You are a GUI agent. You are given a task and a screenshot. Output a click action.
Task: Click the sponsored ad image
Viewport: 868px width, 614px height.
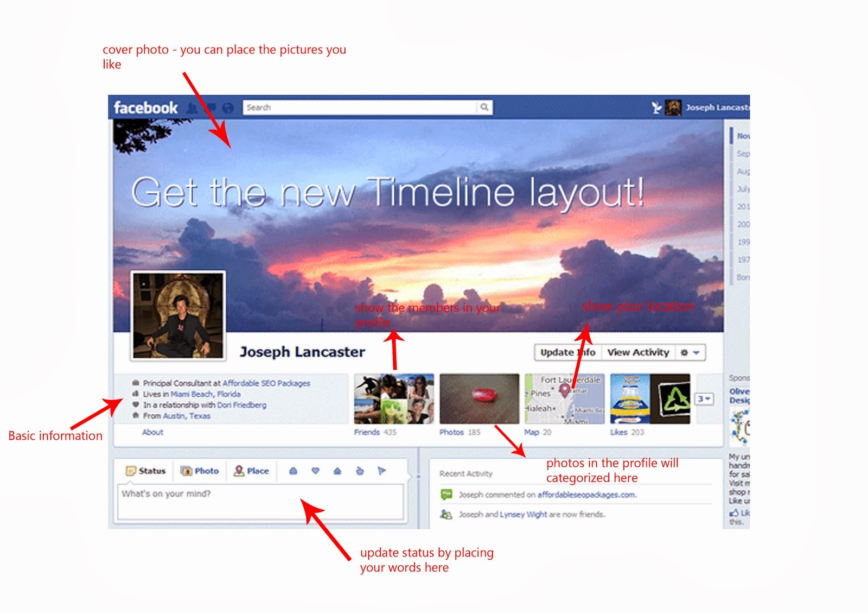(740, 428)
